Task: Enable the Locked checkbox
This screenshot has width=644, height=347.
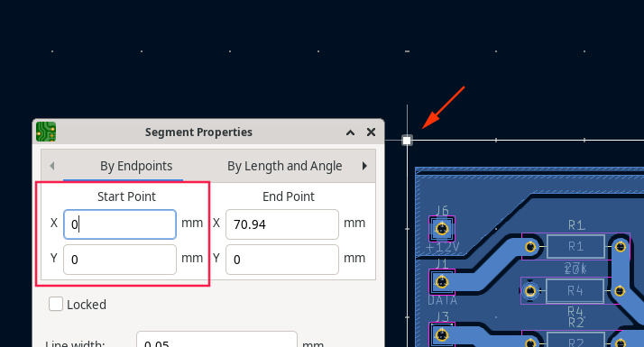Action: pyautogui.click(x=56, y=305)
